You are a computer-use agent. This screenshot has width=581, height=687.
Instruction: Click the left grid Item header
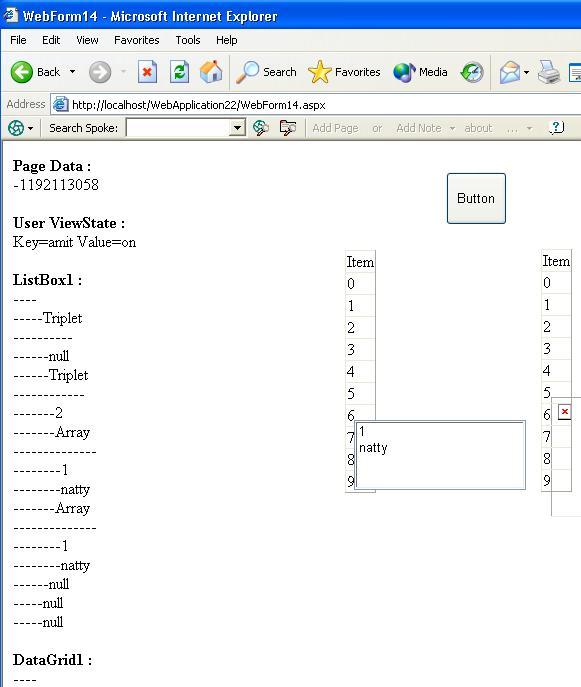tap(360, 262)
